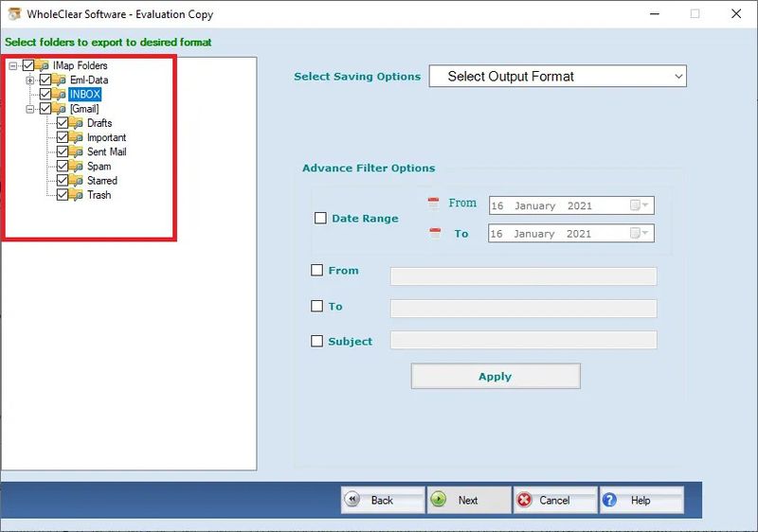The image size is (758, 532).
Task: Uncheck the IMap Folders checkbox
Action: click(x=28, y=65)
